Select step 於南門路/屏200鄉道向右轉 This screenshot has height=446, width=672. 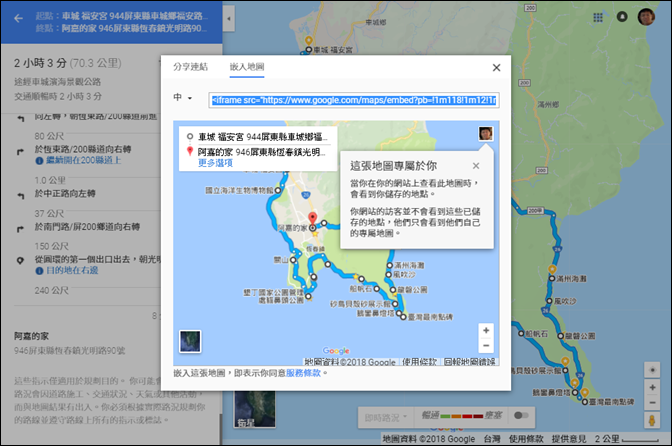[87, 227]
